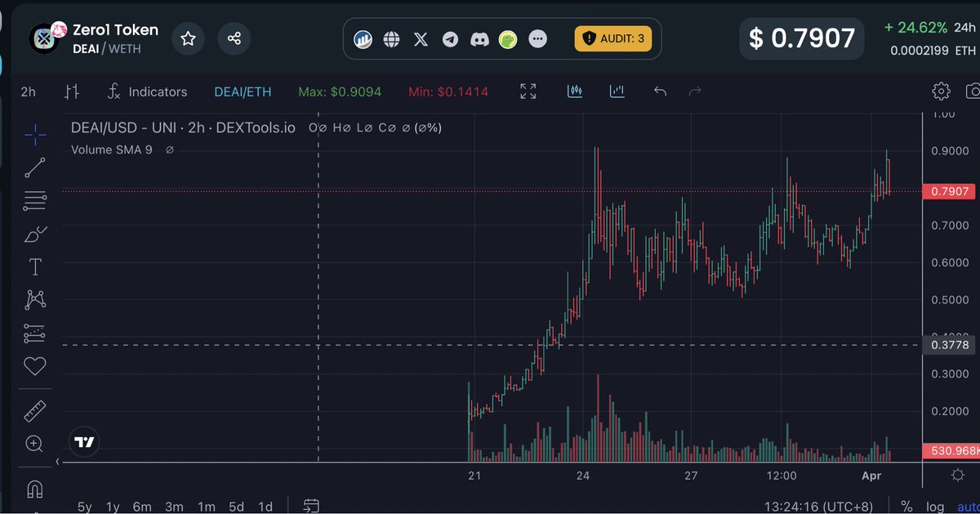Toggle the bar volume view icon
The height and width of the screenshot is (514, 980).
pos(617,92)
